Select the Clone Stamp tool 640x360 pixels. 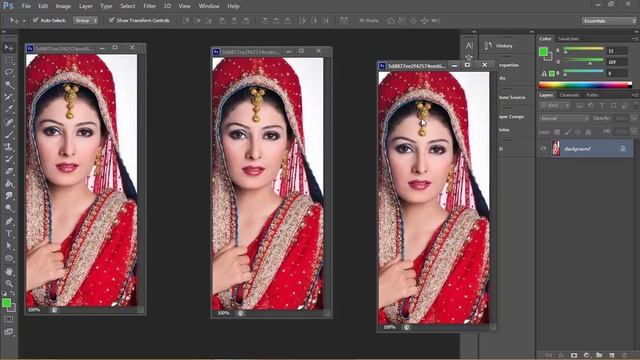[9, 147]
